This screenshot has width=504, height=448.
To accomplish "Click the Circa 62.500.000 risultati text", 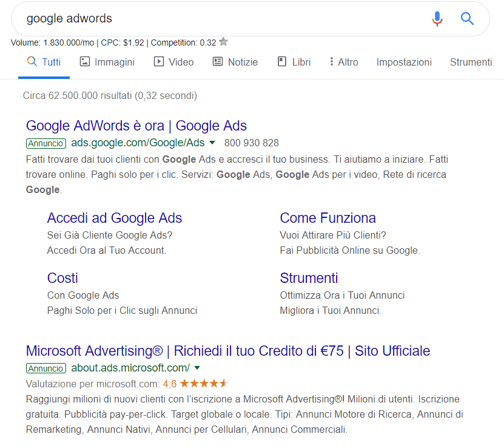I will [x=110, y=95].
